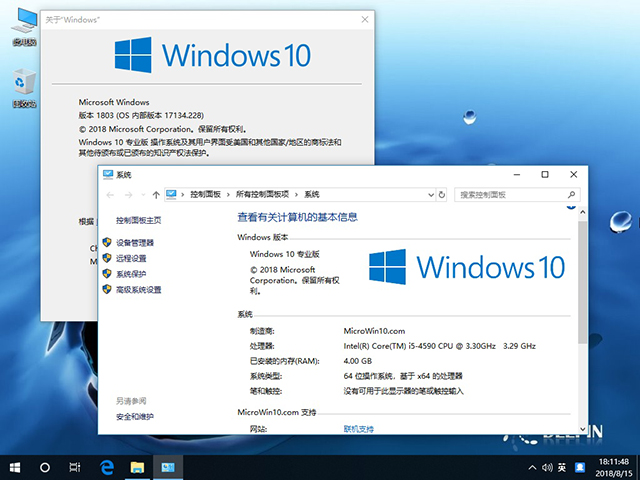The width and height of the screenshot is (640, 480).
Task: Open 设备管理器 link
Action: [x=135, y=243]
